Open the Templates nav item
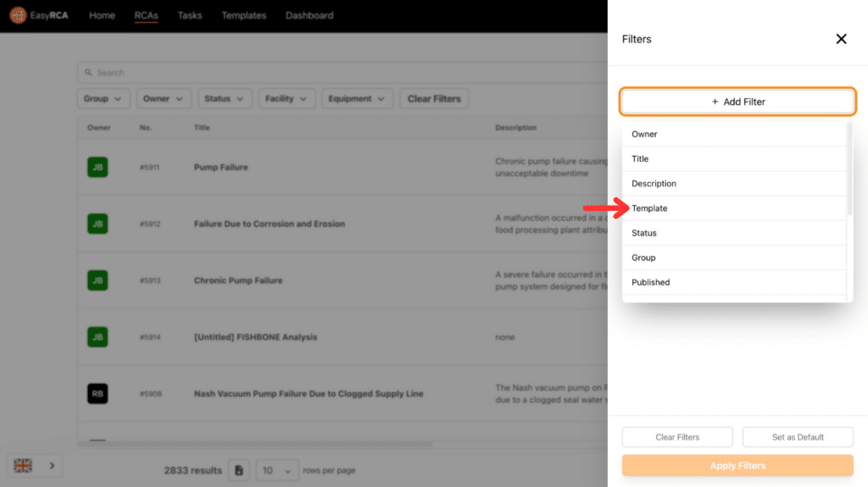Screen dimensions: 868x487 coord(244,15)
